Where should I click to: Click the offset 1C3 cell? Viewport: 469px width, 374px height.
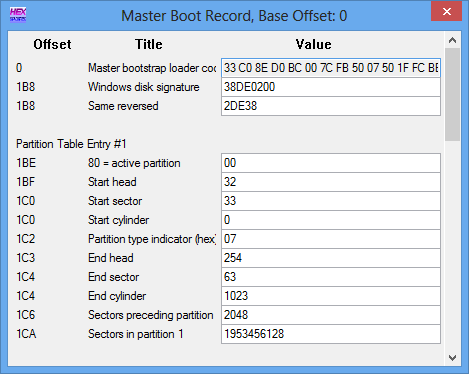(x=26, y=258)
